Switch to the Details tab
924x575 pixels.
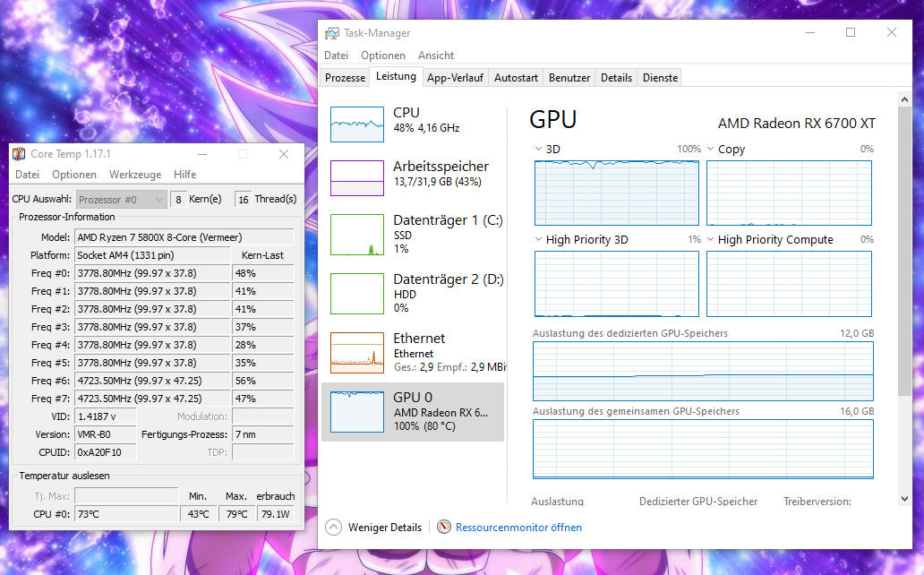tap(616, 78)
